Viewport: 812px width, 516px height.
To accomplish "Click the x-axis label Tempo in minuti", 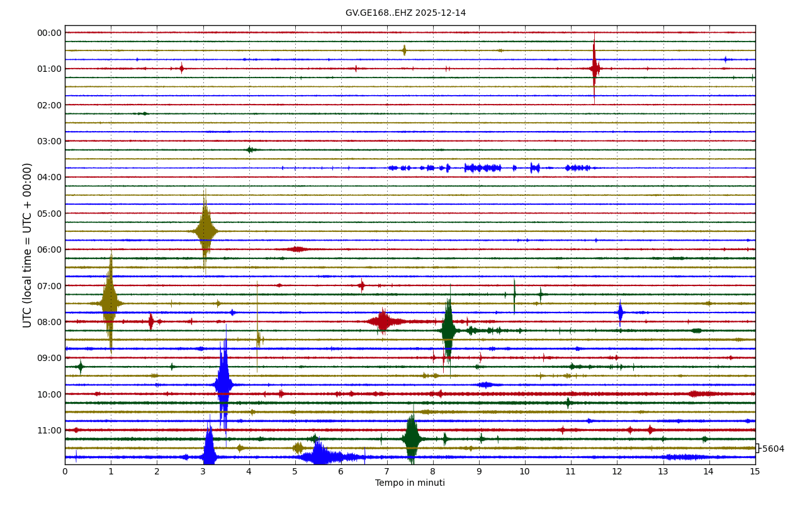I will click(x=410, y=483).
